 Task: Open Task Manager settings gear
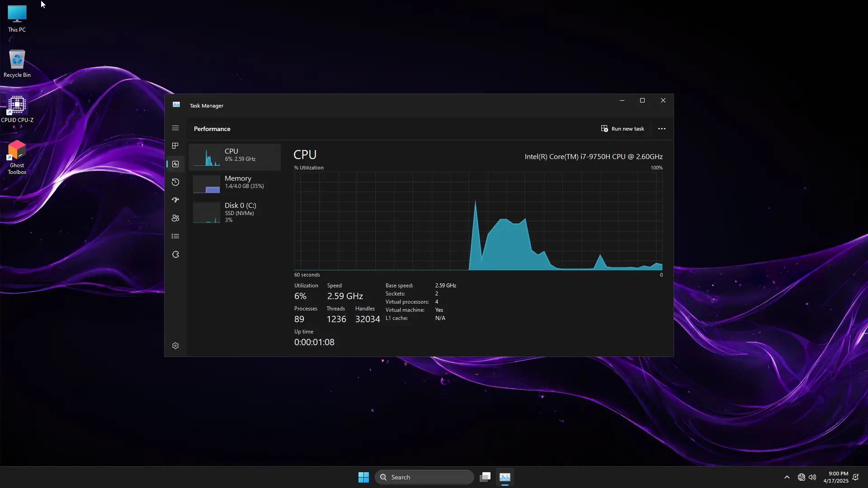pos(175,346)
